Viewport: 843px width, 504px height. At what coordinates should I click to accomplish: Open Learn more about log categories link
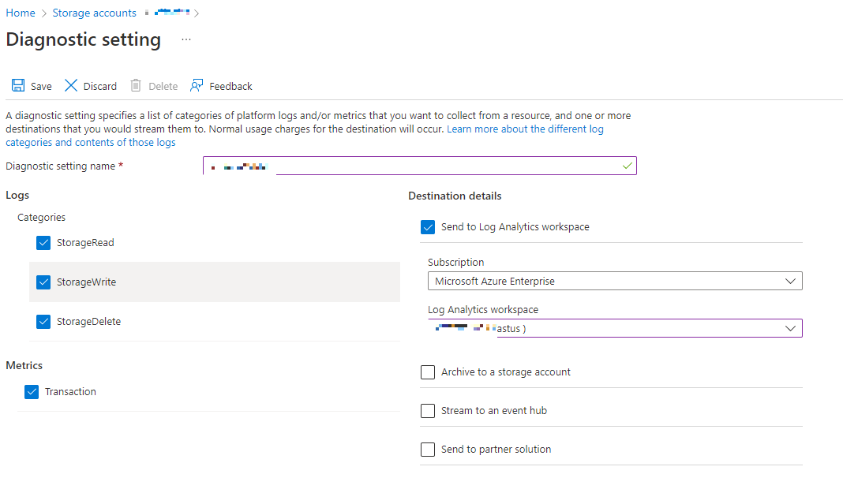525,129
